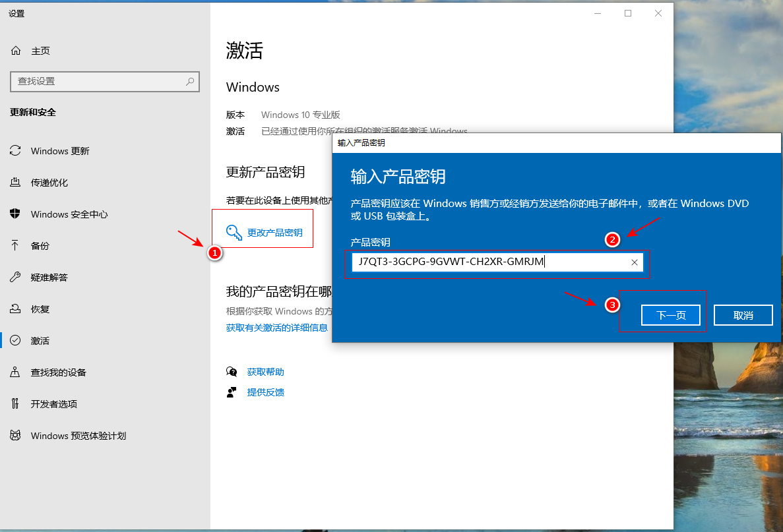Click the 更改产品密钥 link
783x532 pixels.
[274, 233]
